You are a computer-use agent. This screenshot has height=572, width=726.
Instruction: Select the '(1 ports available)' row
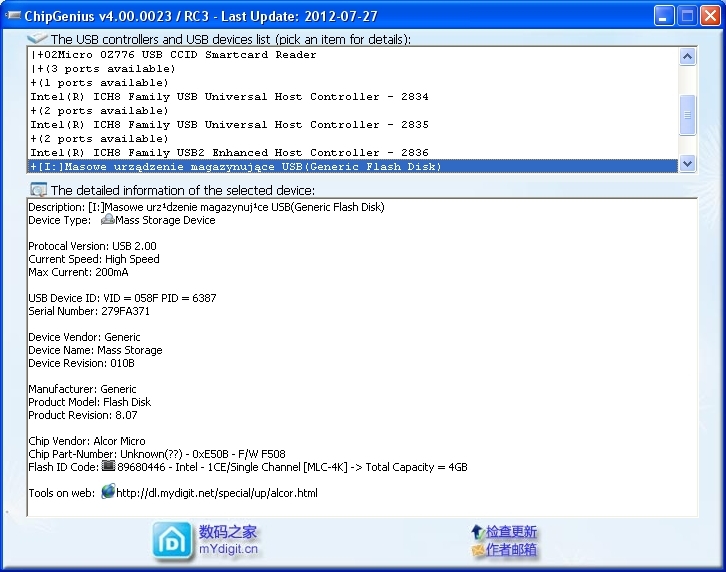[353, 82]
